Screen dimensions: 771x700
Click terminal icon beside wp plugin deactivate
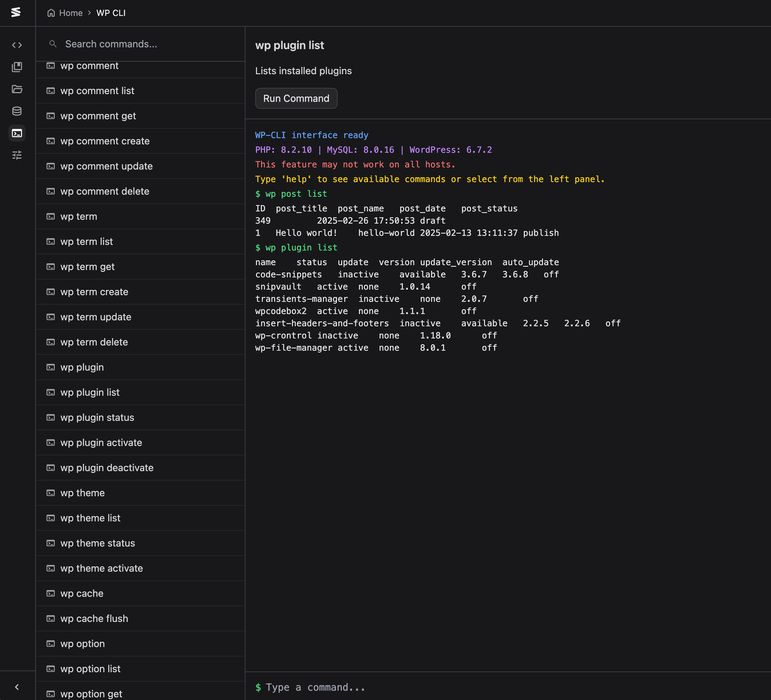51,468
